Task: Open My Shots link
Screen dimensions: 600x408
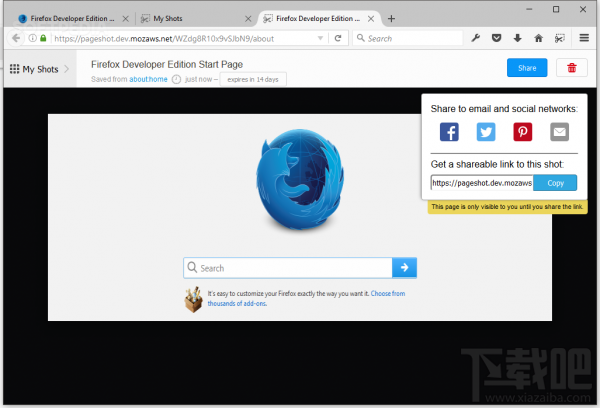Action: 40,69
